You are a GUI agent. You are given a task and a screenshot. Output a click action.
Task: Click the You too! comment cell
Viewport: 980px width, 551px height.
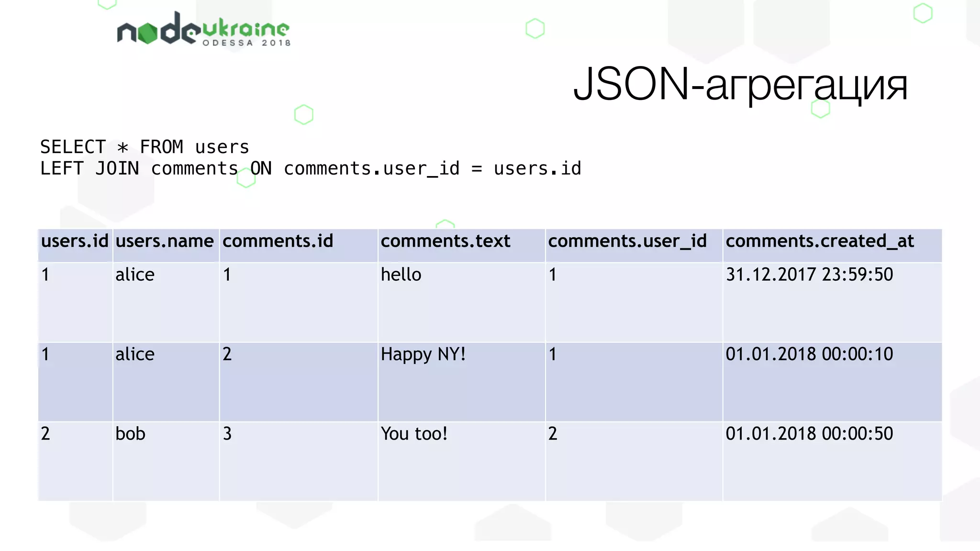pos(462,462)
